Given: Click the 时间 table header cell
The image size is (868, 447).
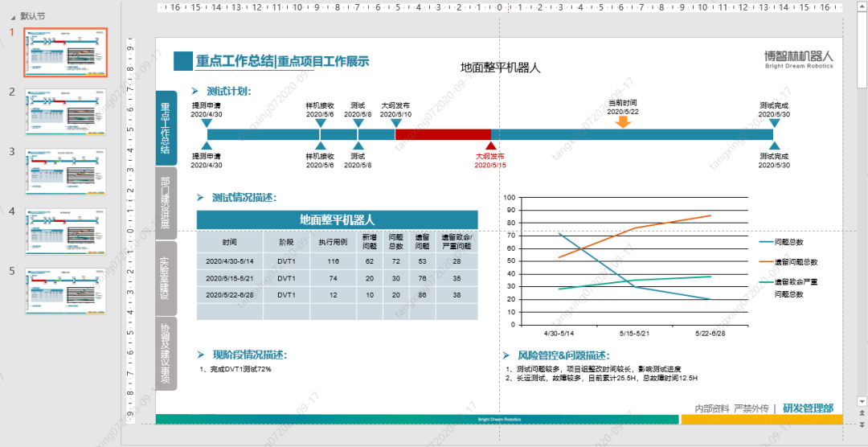Looking at the screenshot, I should coord(230,241).
